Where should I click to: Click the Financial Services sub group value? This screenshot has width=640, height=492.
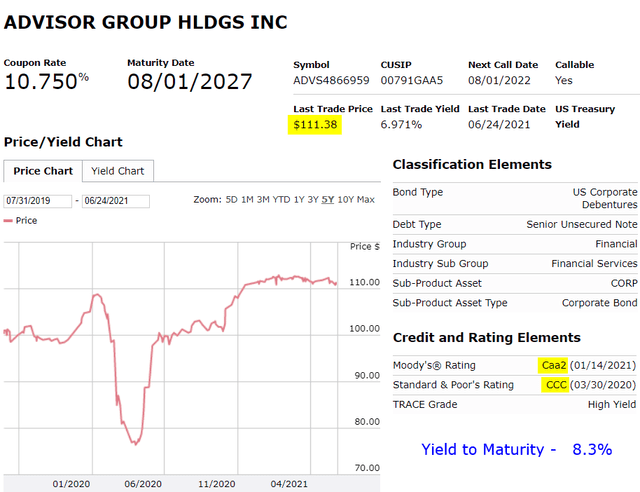pos(594,263)
